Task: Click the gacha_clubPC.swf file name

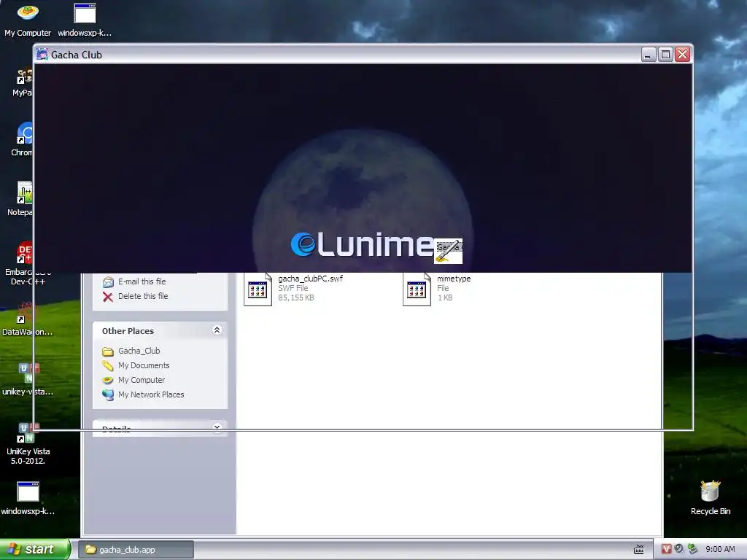Action: pyautogui.click(x=310, y=279)
